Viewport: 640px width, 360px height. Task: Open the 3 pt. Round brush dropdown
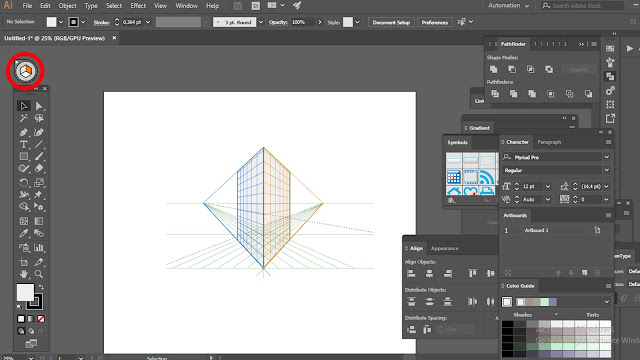(261, 22)
